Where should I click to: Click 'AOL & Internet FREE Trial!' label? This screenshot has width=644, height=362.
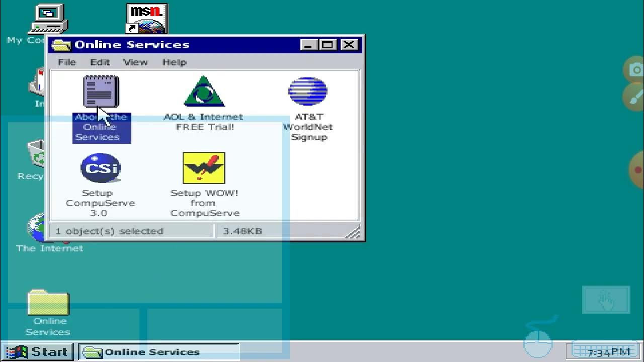click(x=203, y=122)
